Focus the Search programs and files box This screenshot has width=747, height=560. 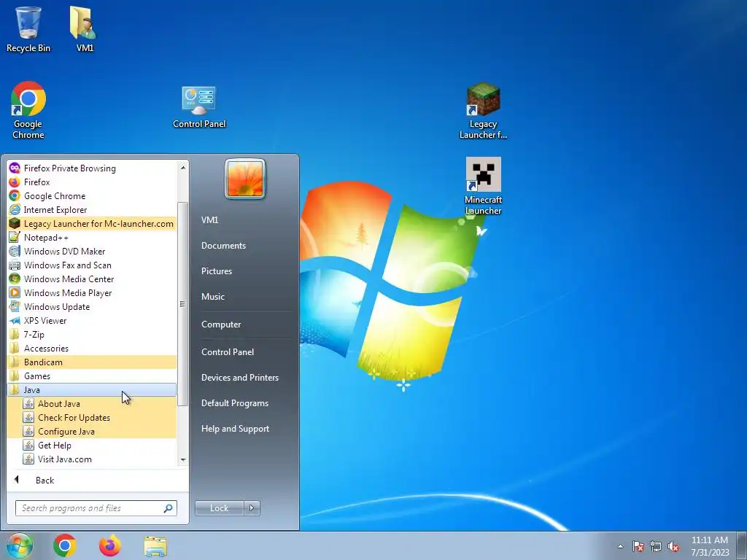tap(96, 508)
